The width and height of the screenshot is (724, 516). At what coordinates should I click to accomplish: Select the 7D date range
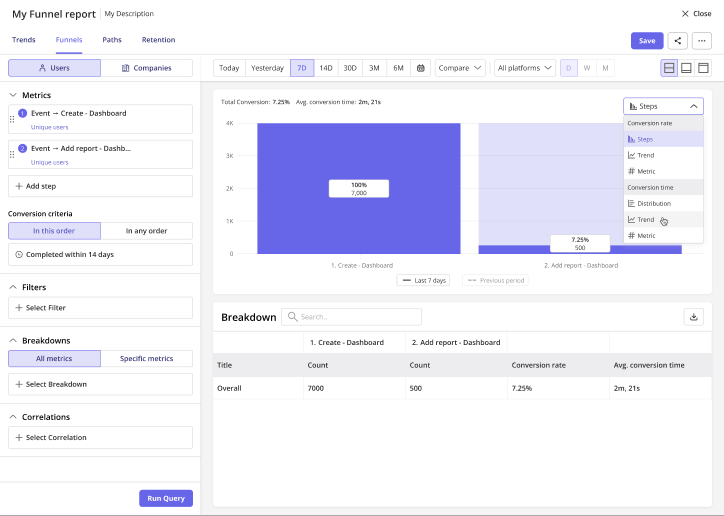coord(302,68)
